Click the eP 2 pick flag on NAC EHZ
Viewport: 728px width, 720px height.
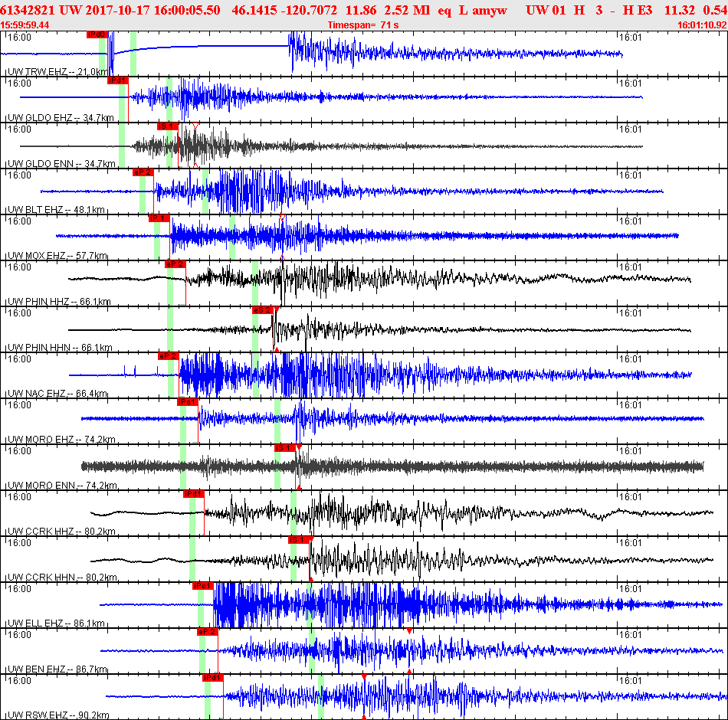168,356
